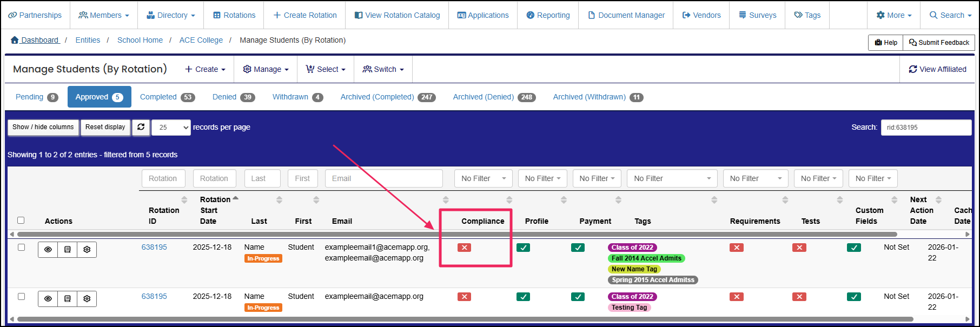Expand the Members menu

coord(104,15)
